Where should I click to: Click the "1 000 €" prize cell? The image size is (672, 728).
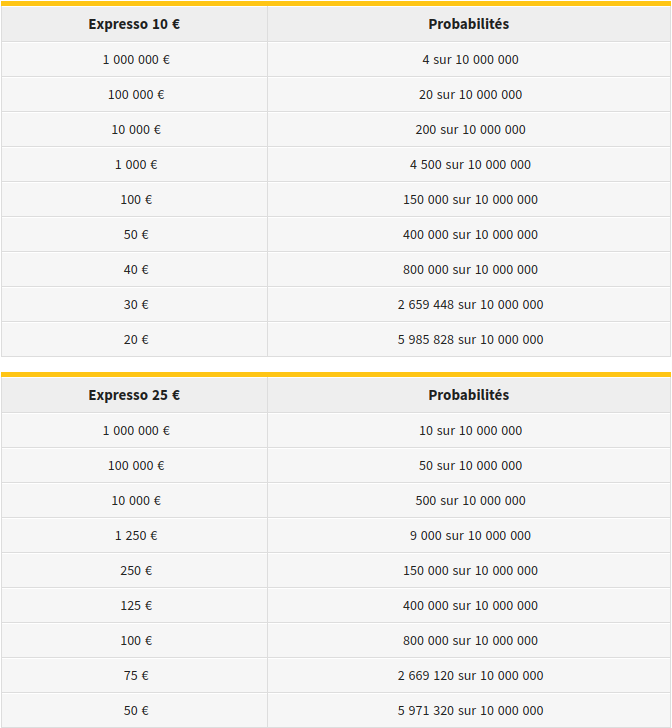[x=136, y=165]
